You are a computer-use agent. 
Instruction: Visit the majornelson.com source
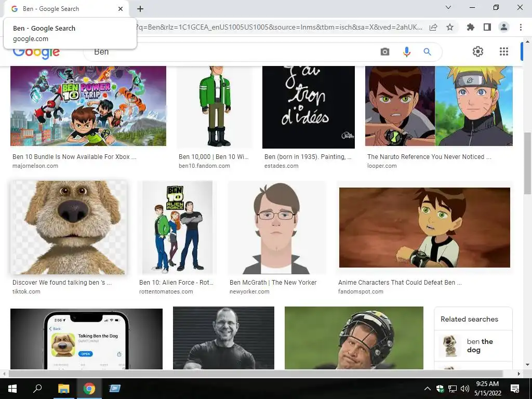(35, 166)
